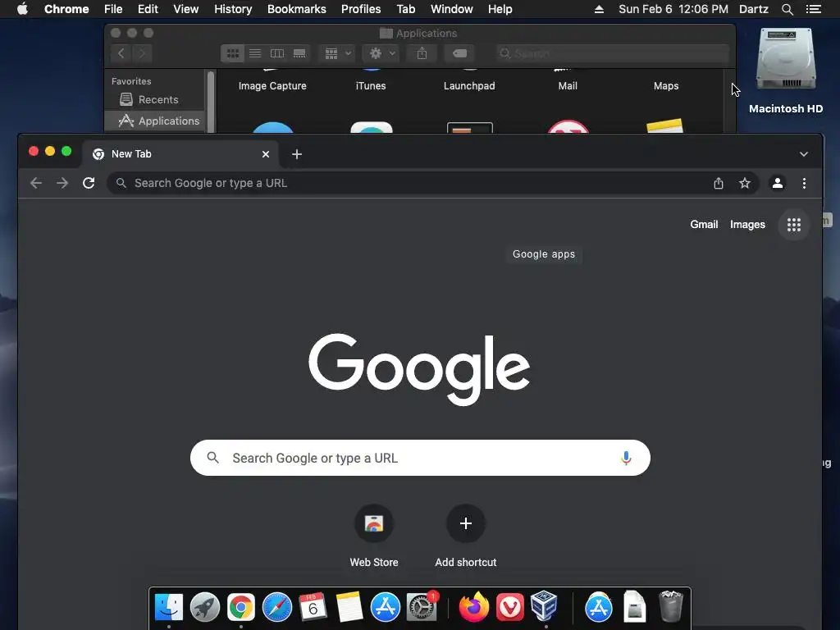This screenshot has height=630, width=840.
Task: Select Image Capture app label in Finder
Action: pyautogui.click(x=272, y=85)
